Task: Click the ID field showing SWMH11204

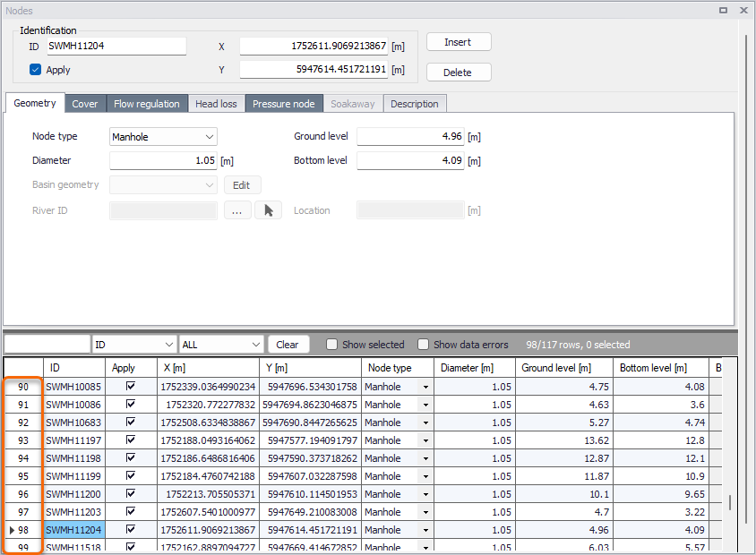Action: click(x=116, y=46)
